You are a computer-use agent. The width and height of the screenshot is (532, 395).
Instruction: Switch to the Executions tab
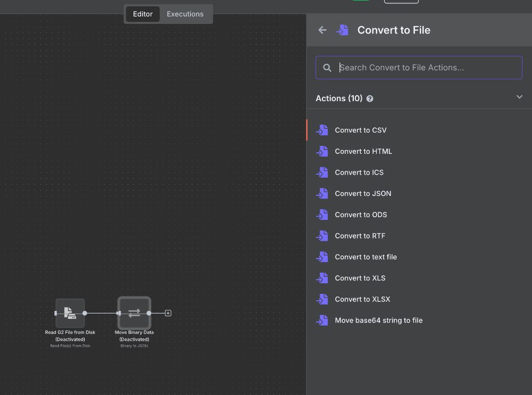click(185, 14)
